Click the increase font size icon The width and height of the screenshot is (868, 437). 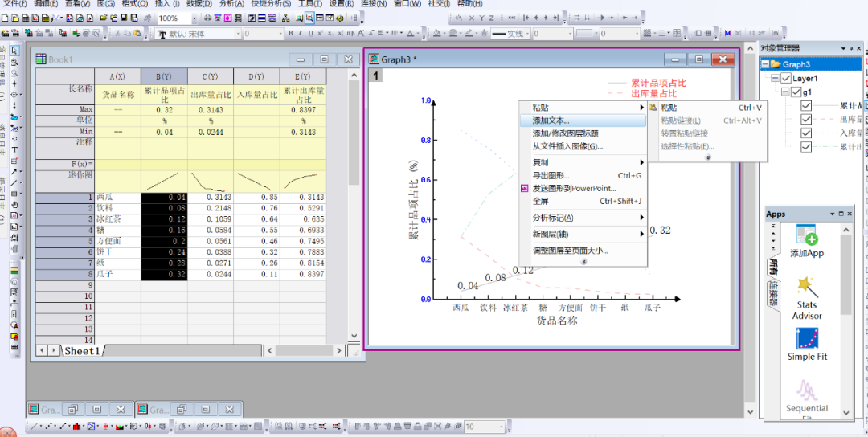361,34
